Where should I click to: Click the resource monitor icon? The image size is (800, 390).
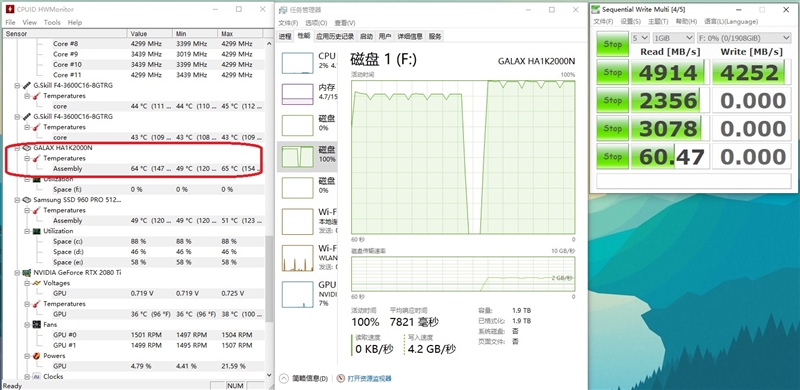(341, 379)
